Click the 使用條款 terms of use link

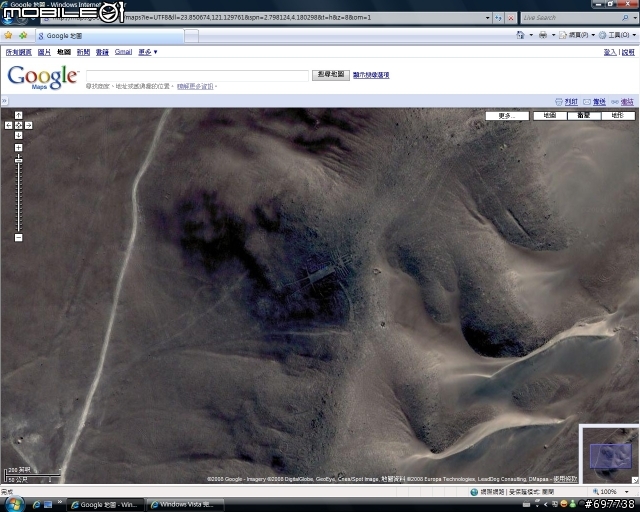565,479
